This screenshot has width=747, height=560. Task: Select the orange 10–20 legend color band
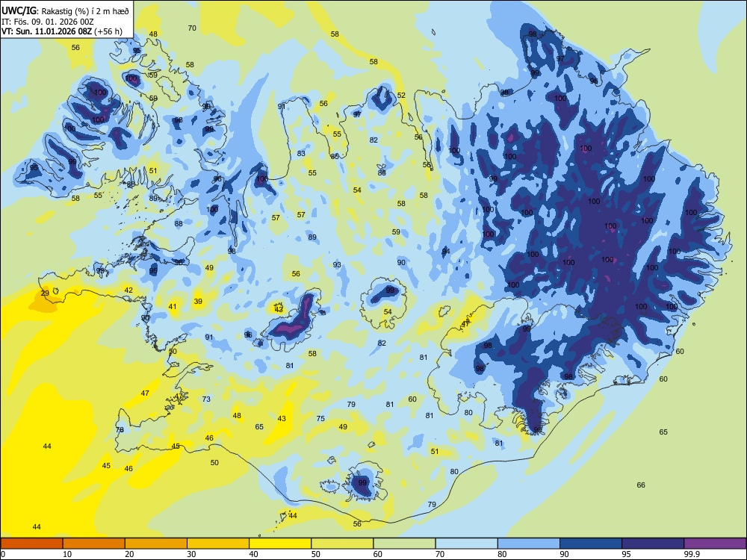click(x=94, y=544)
